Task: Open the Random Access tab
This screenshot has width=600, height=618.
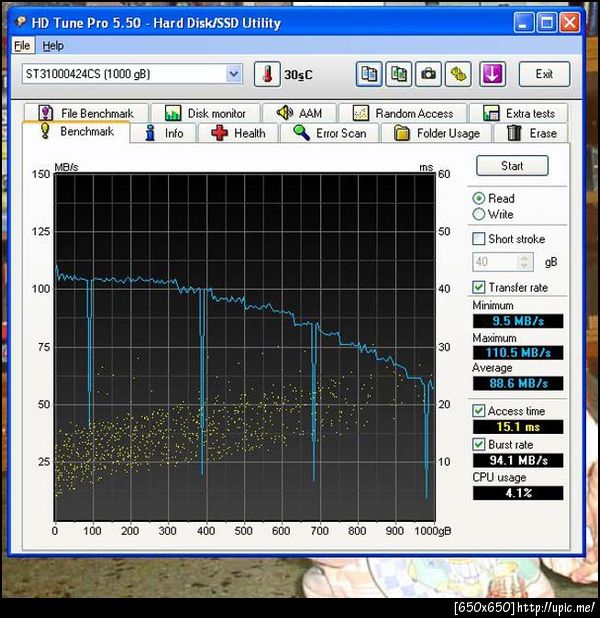Action: 403,114
